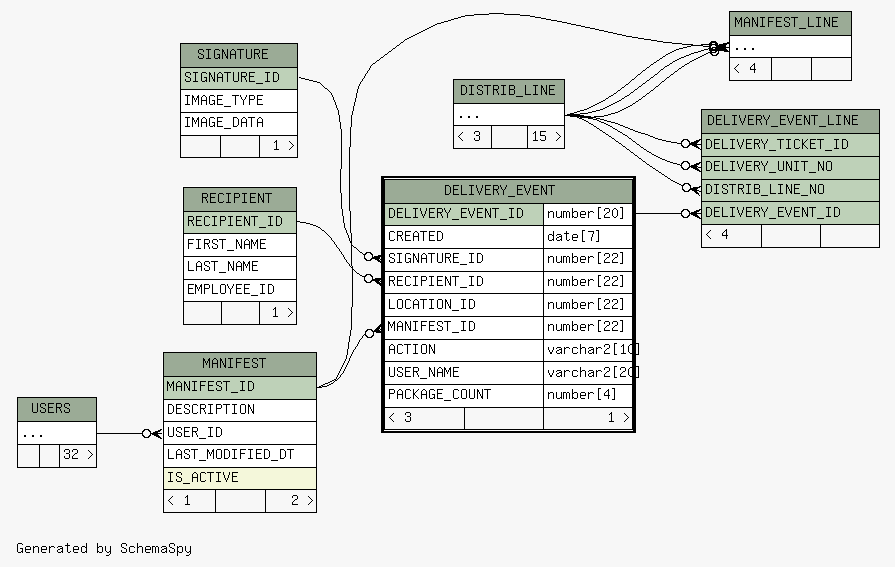Open the MANIFEST_LINE table header

coord(790,23)
